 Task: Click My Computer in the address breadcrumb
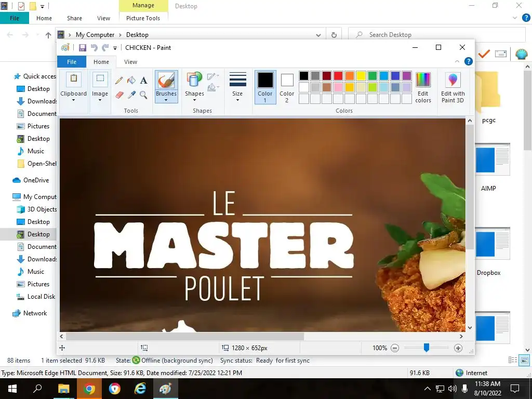(x=95, y=35)
